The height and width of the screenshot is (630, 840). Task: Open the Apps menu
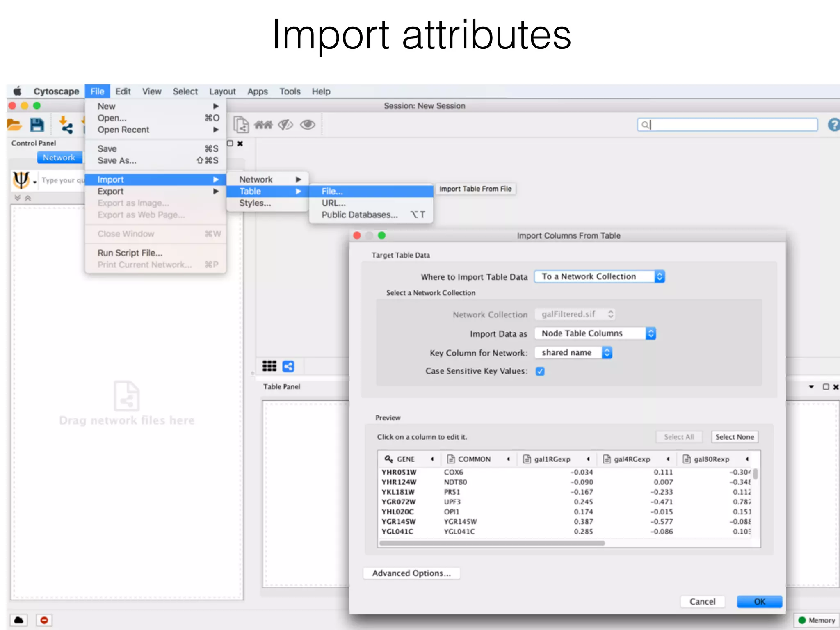(x=257, y=91)
